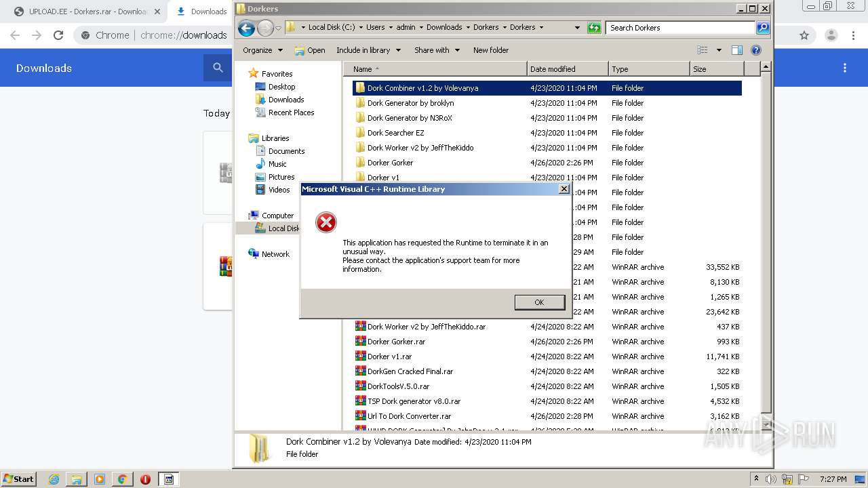Bookmark this page star icon
Image resolution: width=868 pixels, height=488 pixels.
(x=804, y=35)
